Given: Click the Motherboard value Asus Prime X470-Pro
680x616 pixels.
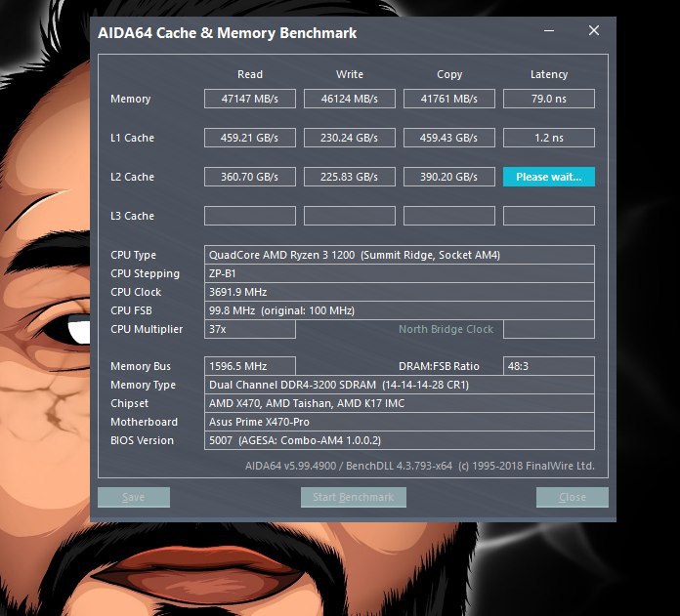Looking at the screenshot, I should (400, 422).
